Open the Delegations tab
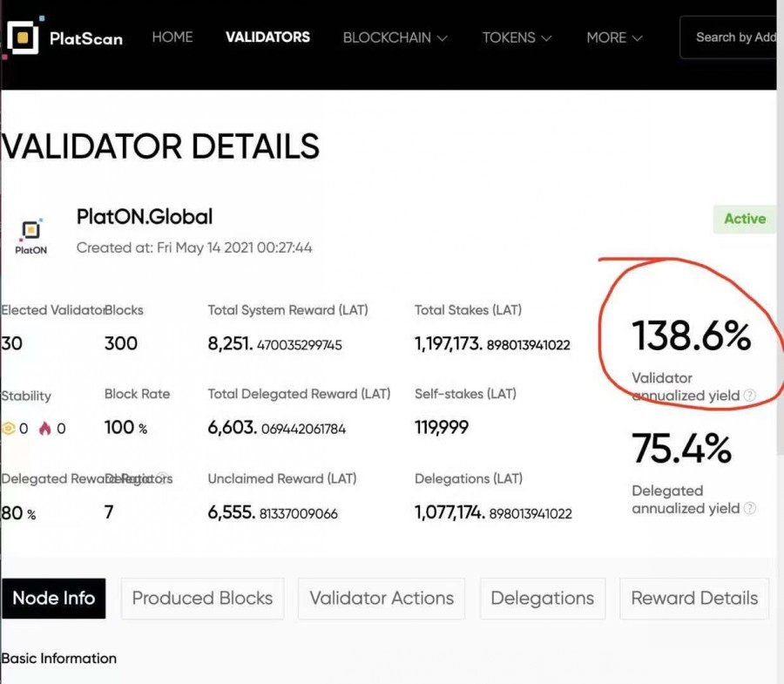This screenshot has height=684, width=784. (x=543, y=599)
